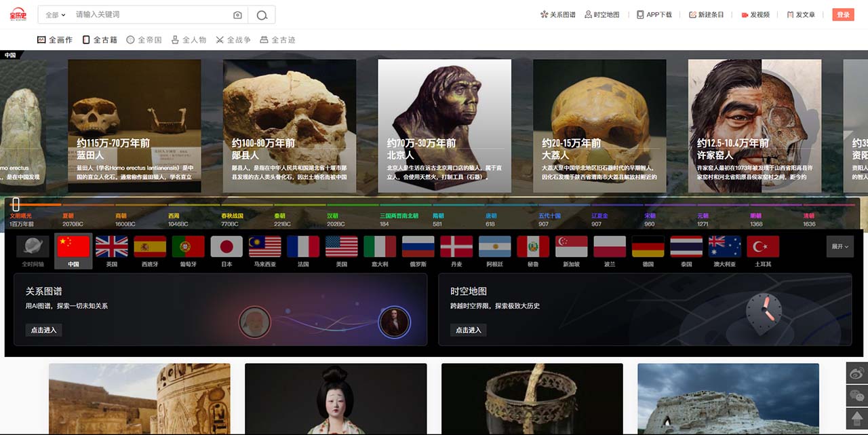Select the Japan flag icon
868x435 pixels.
pyautogui.click(x=226, y=246)
